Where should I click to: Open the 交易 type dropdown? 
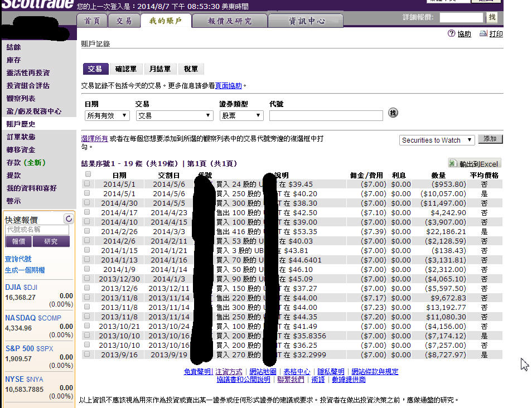point(175,115)
